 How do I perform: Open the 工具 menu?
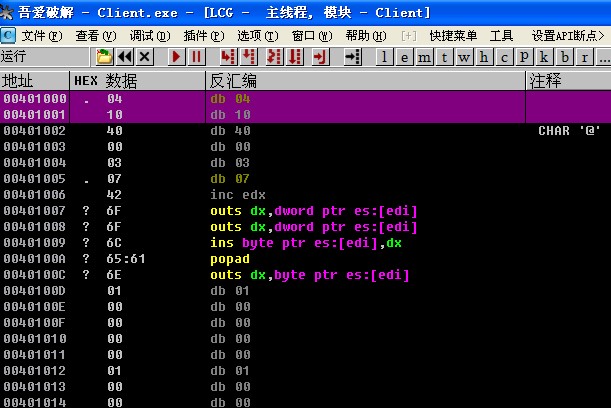coord(502,36)
